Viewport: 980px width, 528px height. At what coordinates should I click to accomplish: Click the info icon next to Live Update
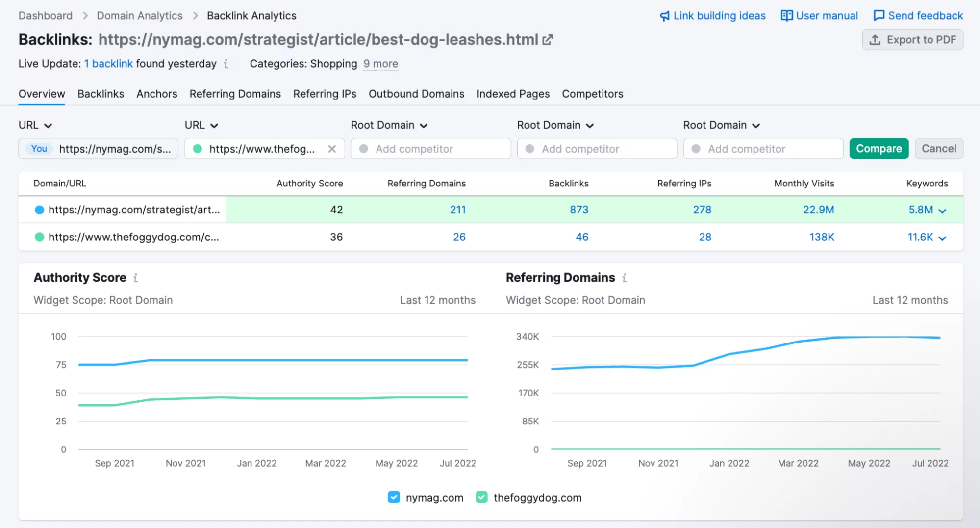point(226,64)
